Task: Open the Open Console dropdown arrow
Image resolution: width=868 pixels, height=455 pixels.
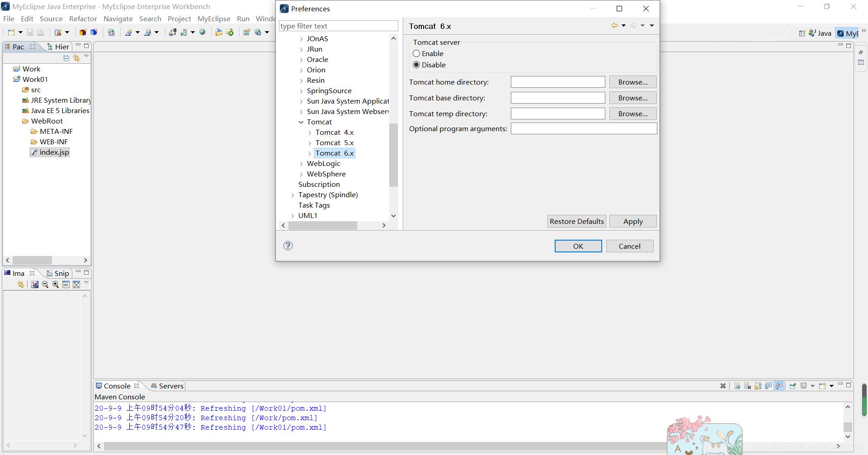Action: click(831, 386)
